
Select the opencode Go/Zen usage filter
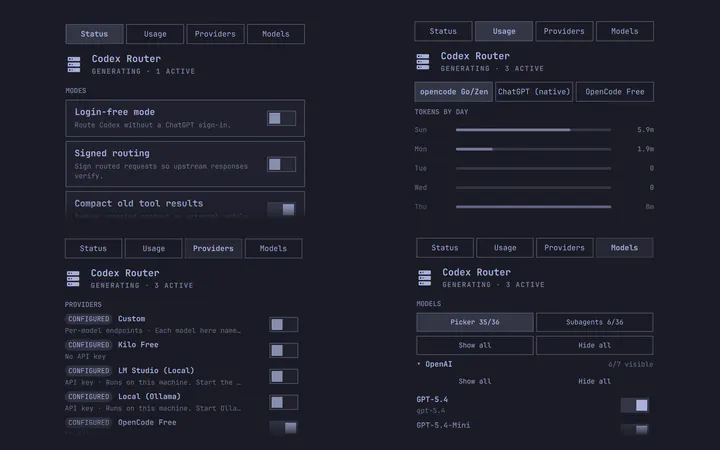454,92
